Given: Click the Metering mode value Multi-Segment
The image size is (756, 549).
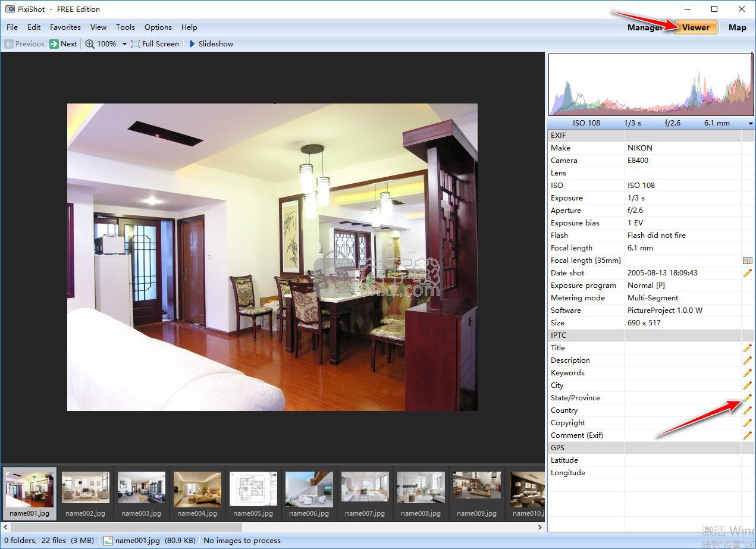Looking at the screenshot, I should (x=653, y=298).
